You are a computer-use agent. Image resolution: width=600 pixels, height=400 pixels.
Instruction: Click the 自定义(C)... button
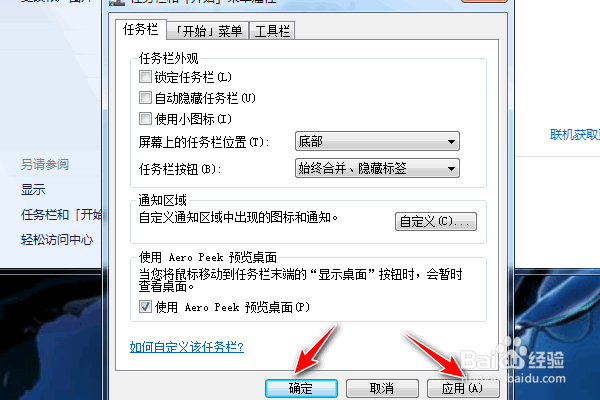(435, 222)
